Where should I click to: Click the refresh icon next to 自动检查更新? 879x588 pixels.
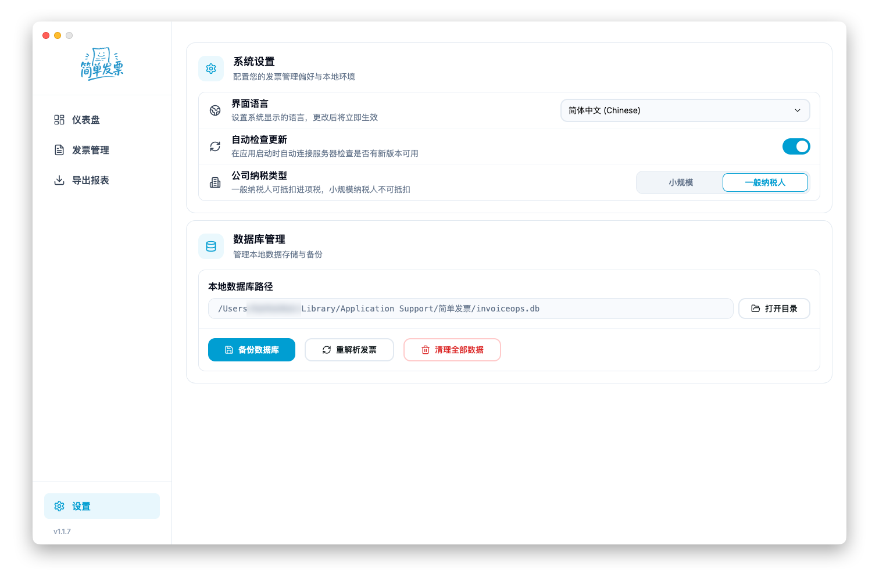click(215, 146)
